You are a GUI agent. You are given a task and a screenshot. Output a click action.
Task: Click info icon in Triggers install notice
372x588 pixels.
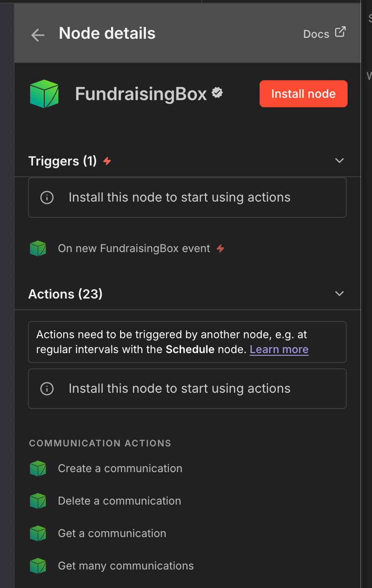pyautogui.click(x=47, y=198)
